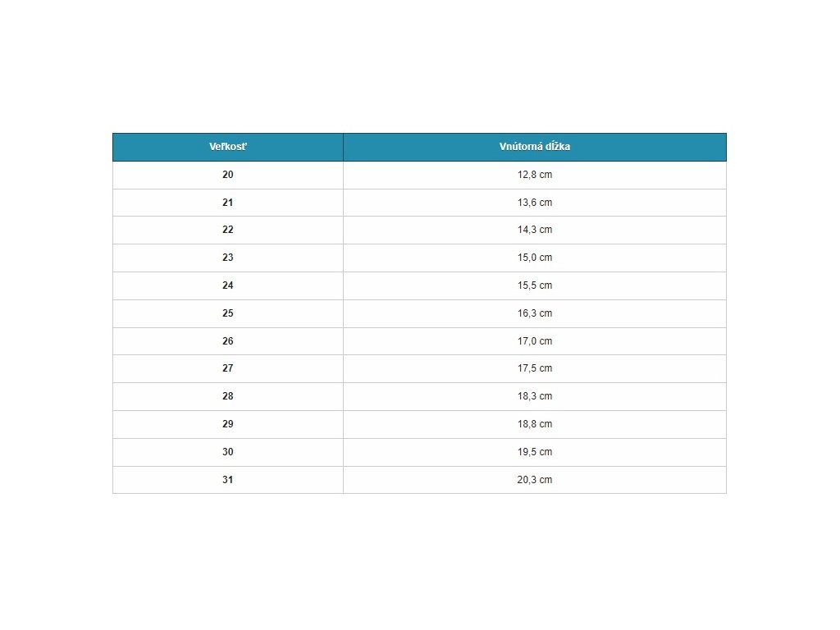The image size is (840, 630).
Task: Select size 20 cell
Action: coord(228,175)
